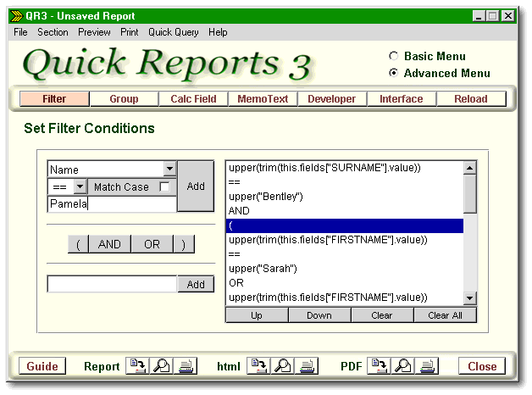Select the Advanced Menu radio button
This screenshot has height=395, width=532.
393,73
